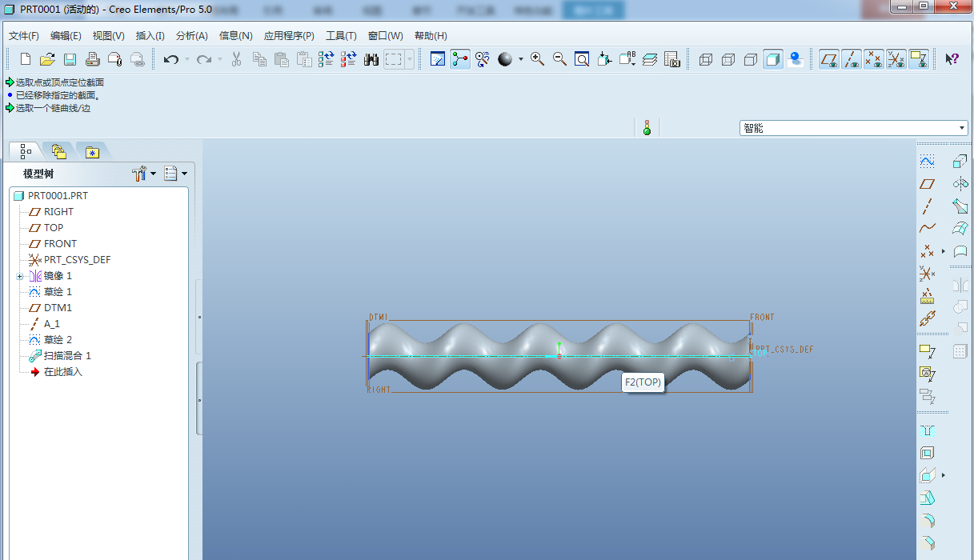Open the 插入(I) menu
This screenshot has height=560, width=974.
(150, 36)
